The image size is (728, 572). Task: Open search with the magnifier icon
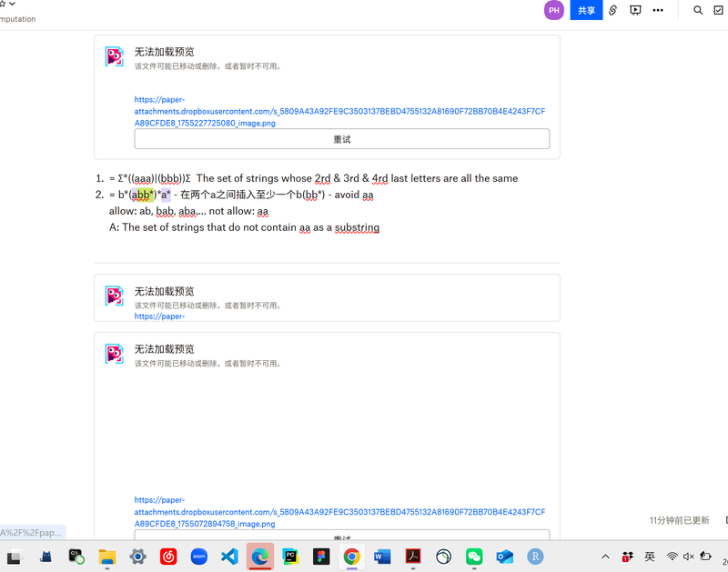click(x=698, y=10)
